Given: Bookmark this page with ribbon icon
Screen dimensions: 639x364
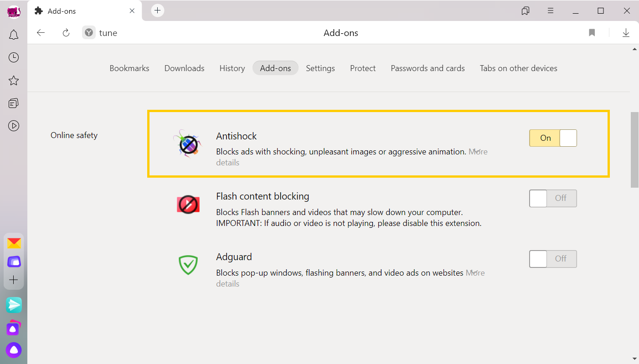Looking at the screenshot, I should point(592,33).
